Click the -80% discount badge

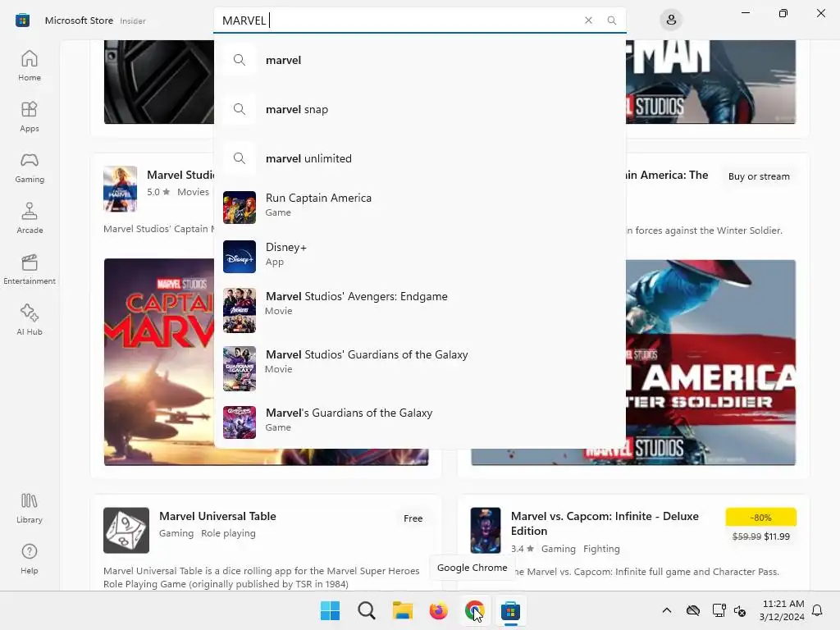tap(760, 518)
